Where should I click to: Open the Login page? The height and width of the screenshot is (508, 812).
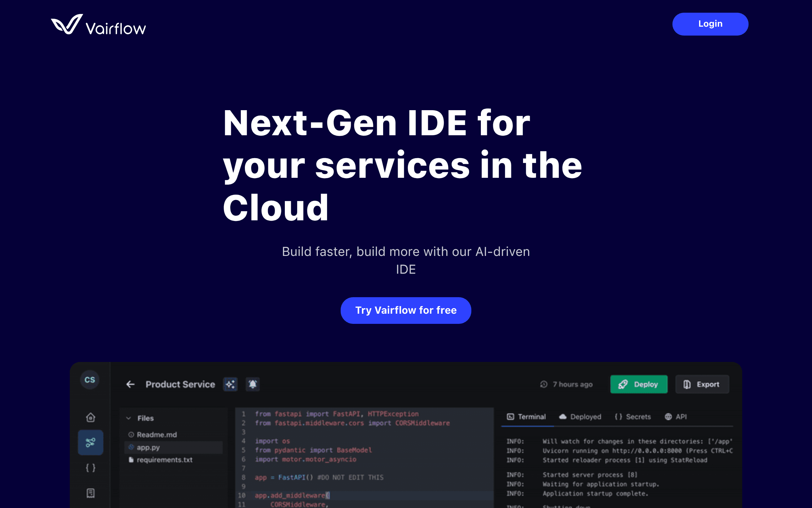click(x=710, y=24)
